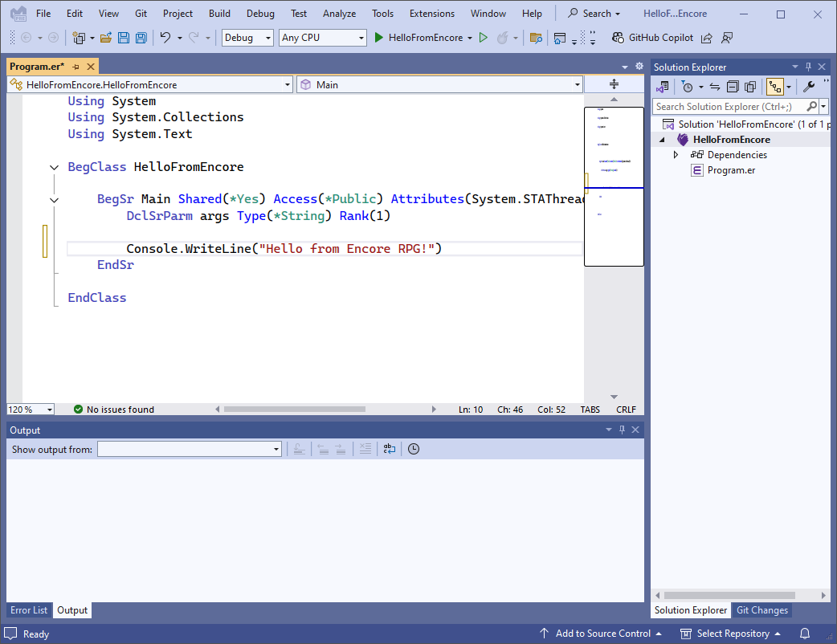This screenshot has width=837, height=644.
Task: Click the editor horizontal scrollbar thumb
Action: pos(295,410)
